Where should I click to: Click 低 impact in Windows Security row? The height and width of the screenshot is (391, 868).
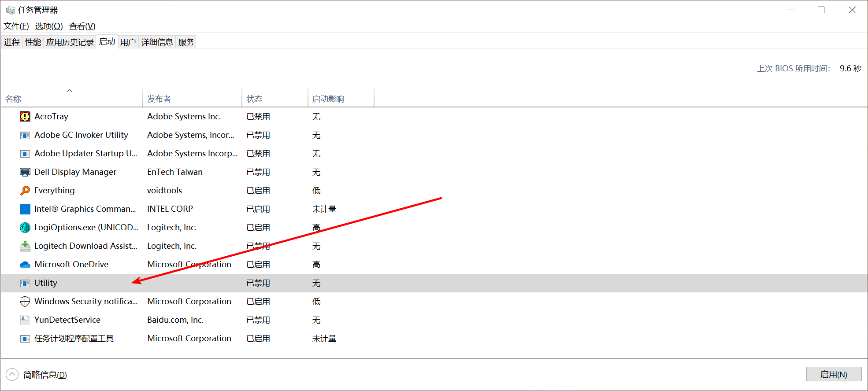coord(316,301)
